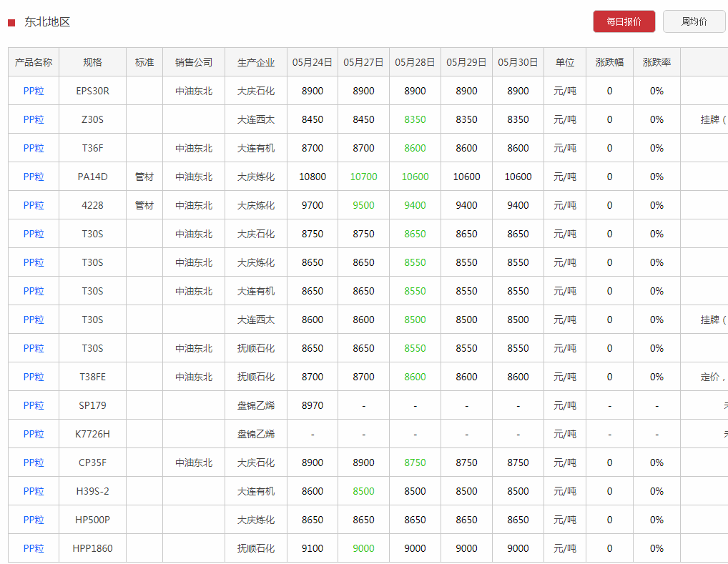Click the 05月24日 column header
The height and width of the screenshot is (564, 728).
pos(313,62)
